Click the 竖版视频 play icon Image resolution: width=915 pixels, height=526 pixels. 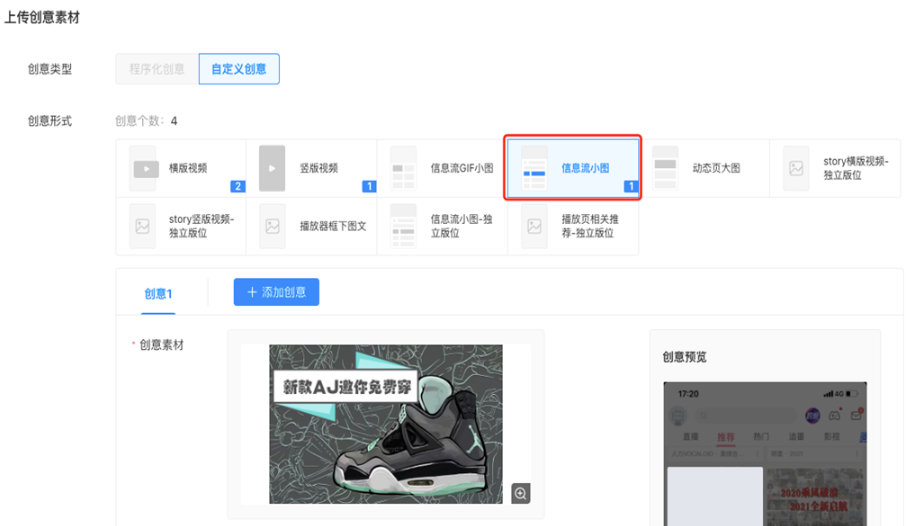click(x=272, y=168)
